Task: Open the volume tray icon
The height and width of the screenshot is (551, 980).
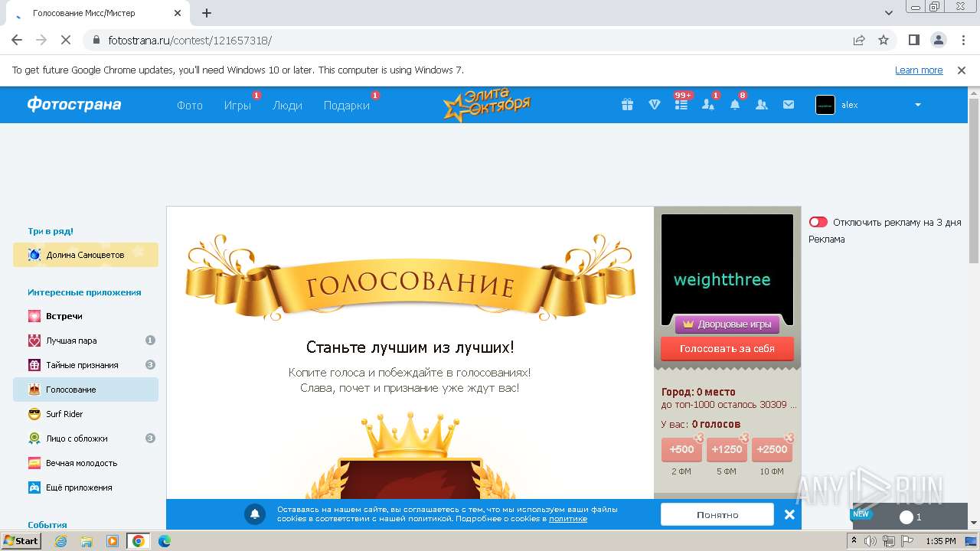Action: pos(871,541)
